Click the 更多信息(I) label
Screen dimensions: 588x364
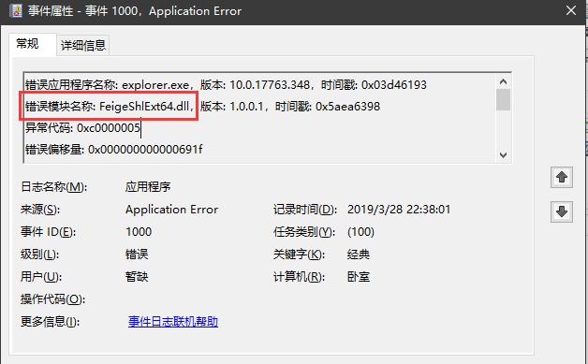(x=50, y=322)
